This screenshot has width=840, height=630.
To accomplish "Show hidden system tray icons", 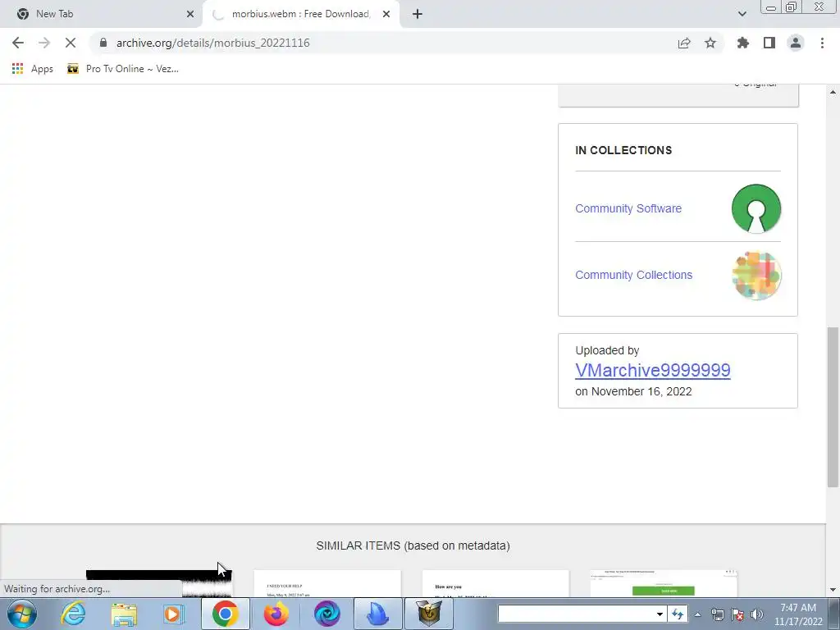I will click(x=697, y=614).
